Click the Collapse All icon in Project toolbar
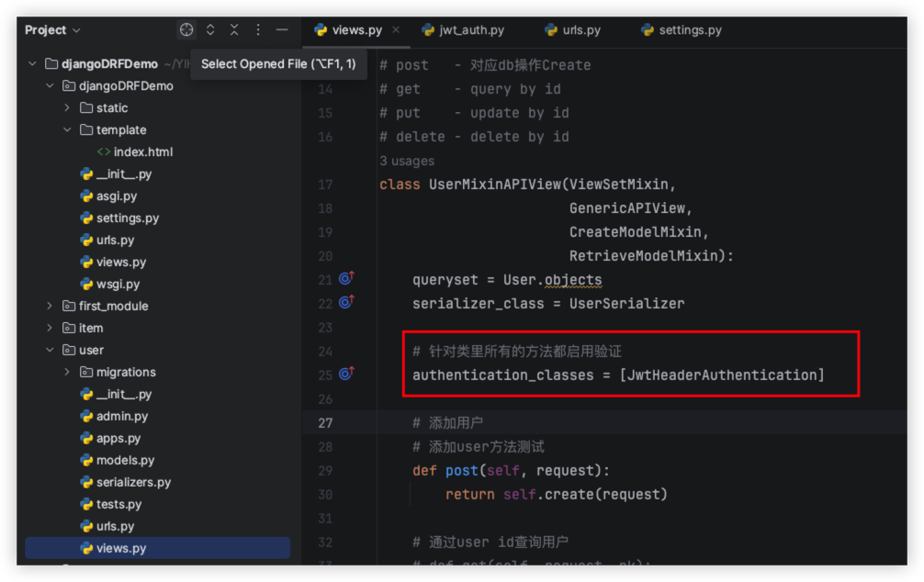Image resolution: width=924 pixels, height=582 pixels. 234,30
